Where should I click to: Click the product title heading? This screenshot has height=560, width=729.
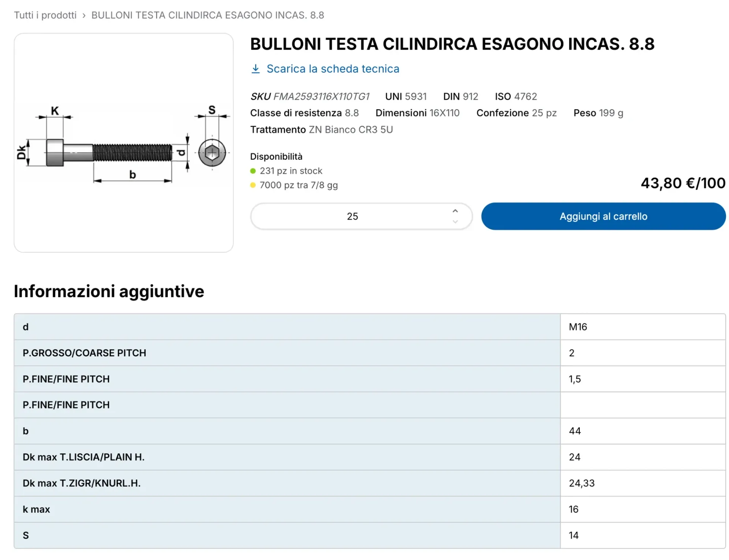click(x=452, y=44)
